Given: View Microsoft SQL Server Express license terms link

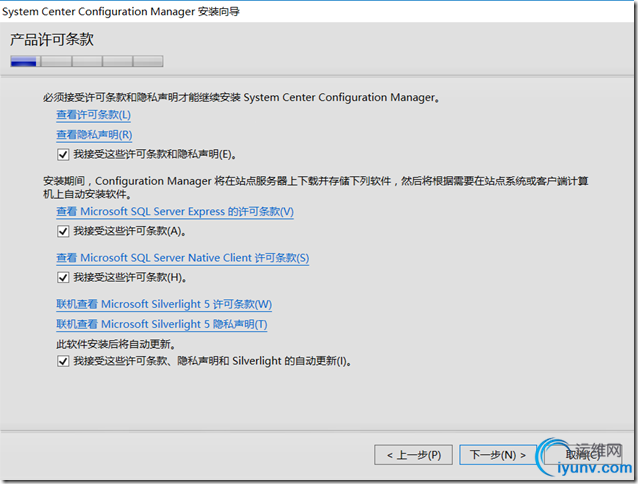Looking at the screenshot, I should pyautogui.click(x=175, y=212).
